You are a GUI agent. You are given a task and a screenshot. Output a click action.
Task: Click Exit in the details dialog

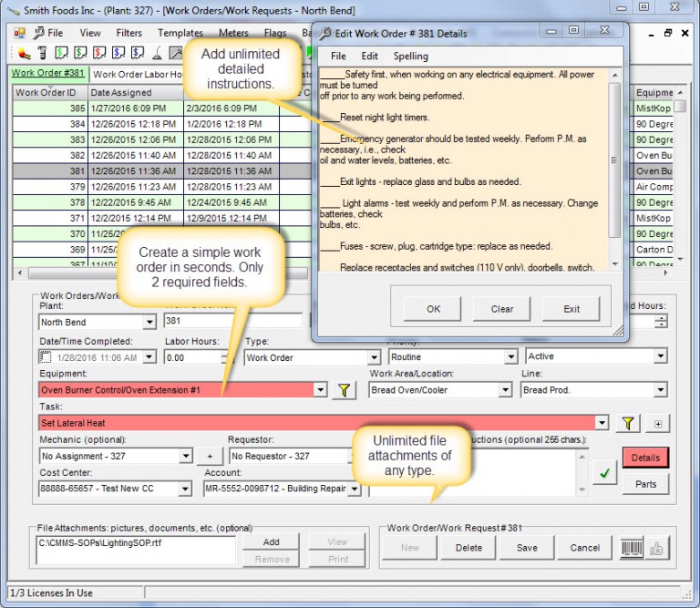point(571,309)
